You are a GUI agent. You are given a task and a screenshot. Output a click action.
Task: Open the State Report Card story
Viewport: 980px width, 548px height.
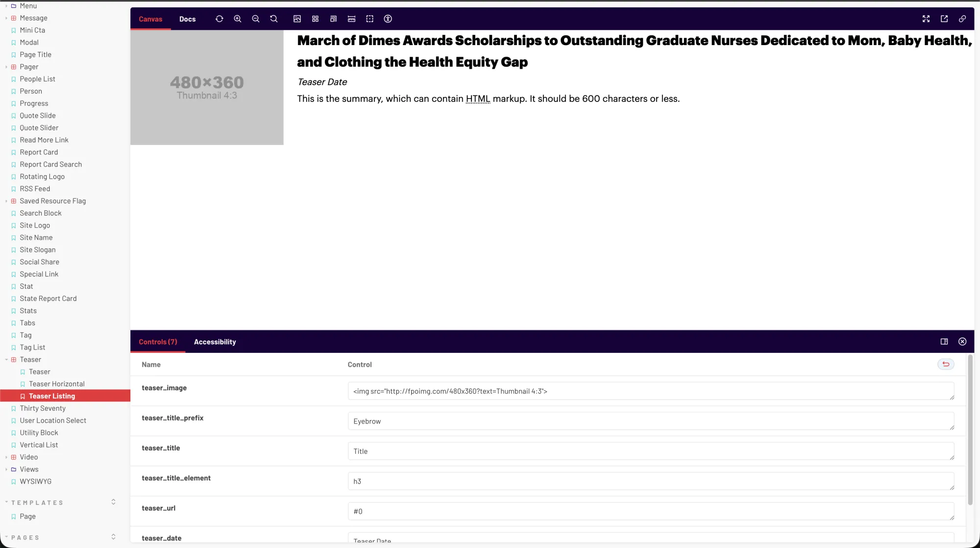(x=48, y=299)
